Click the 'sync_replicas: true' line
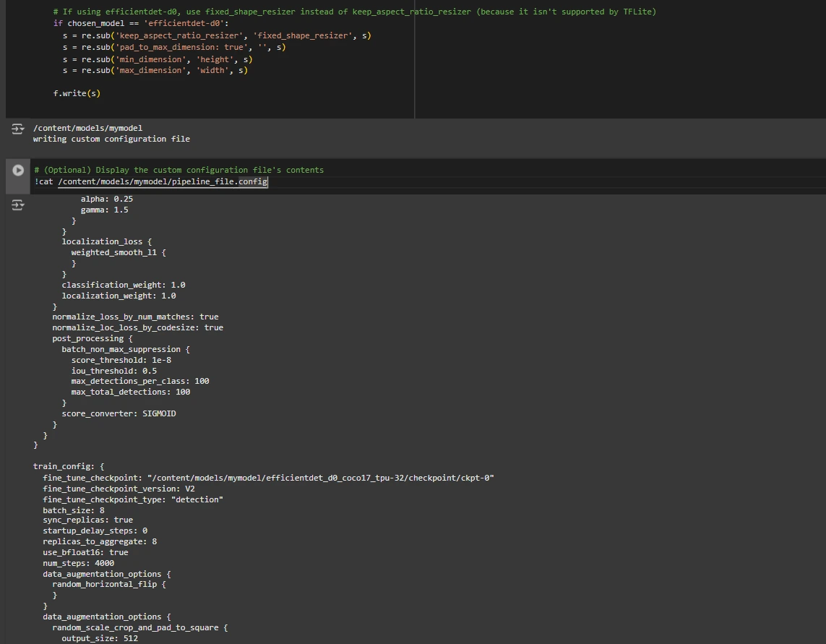This screenshot has width=826, height=644. coord(87,520)
